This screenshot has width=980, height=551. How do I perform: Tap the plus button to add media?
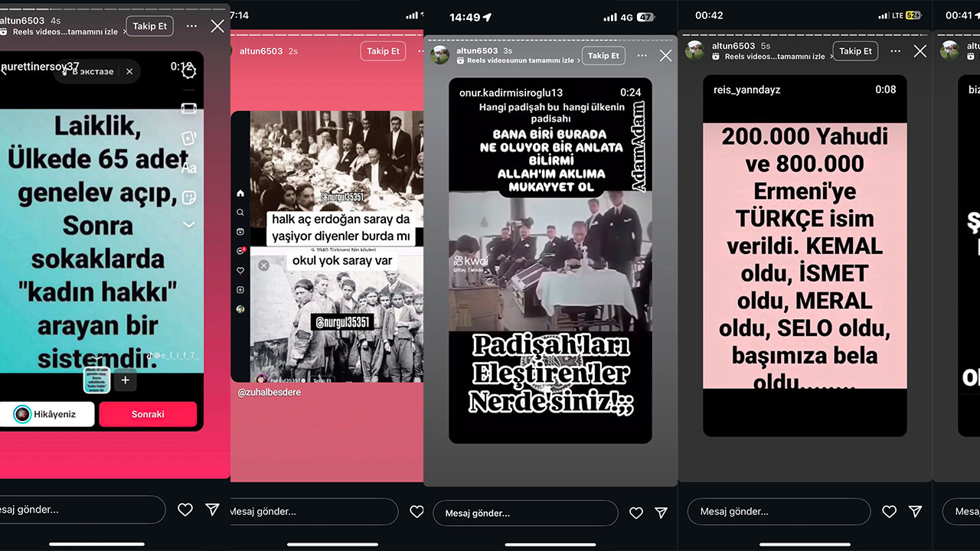pos(126,380)
